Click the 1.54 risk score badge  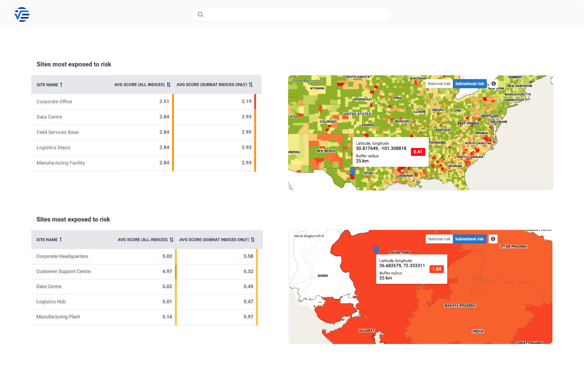coord(436,269)
